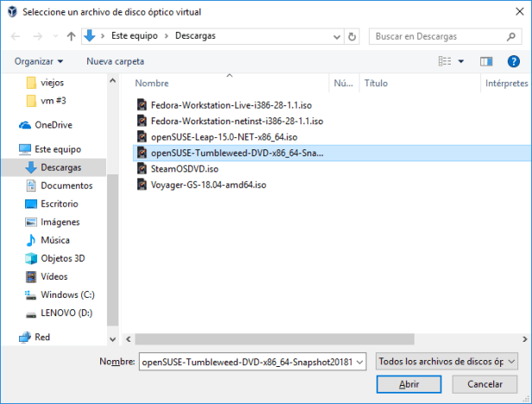Viewport: 532px width, 404px height.
Task: Click the search magnifier icon
Action: tap(513, 36)
